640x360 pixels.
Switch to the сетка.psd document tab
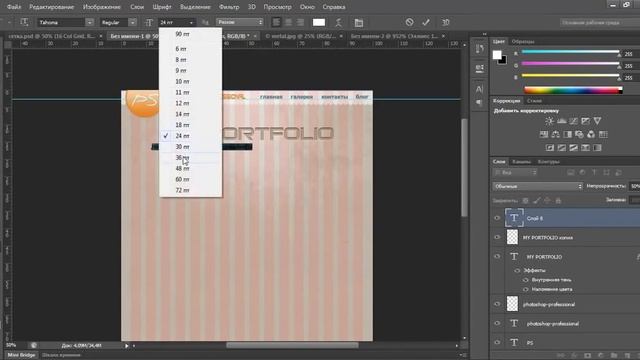click(51, 36)
